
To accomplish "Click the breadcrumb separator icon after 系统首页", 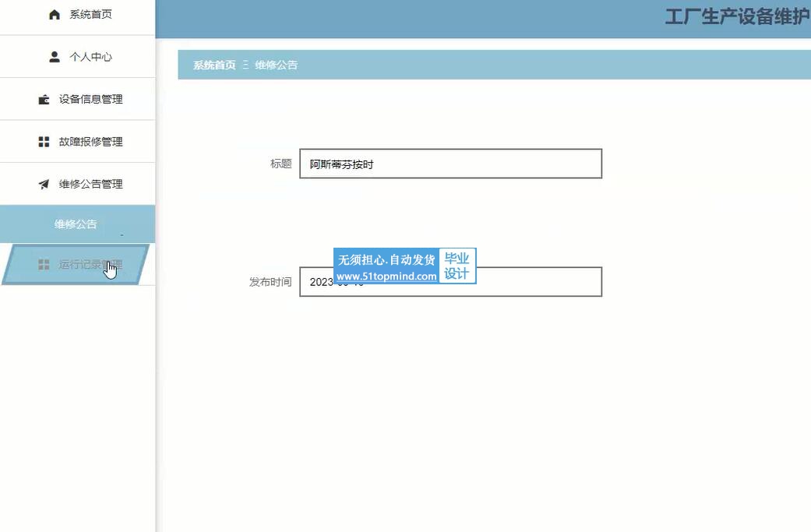I will coord(245,65).
